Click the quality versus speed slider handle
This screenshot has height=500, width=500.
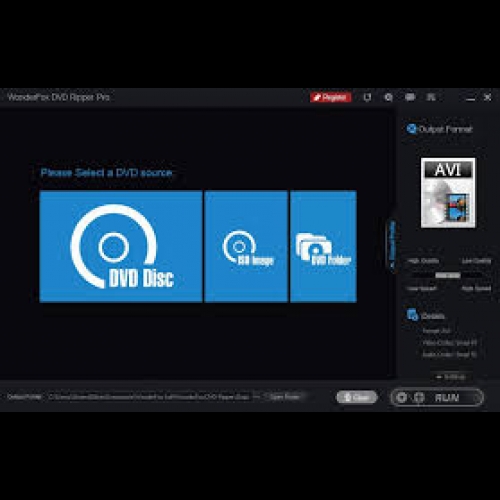pyautogui.click(x=448, y=275)
